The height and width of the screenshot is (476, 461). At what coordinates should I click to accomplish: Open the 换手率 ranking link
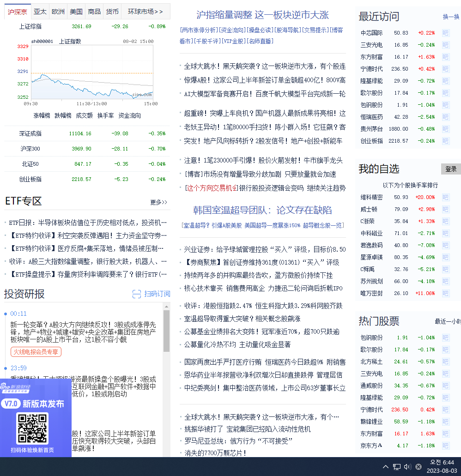(x=106, y=116)
